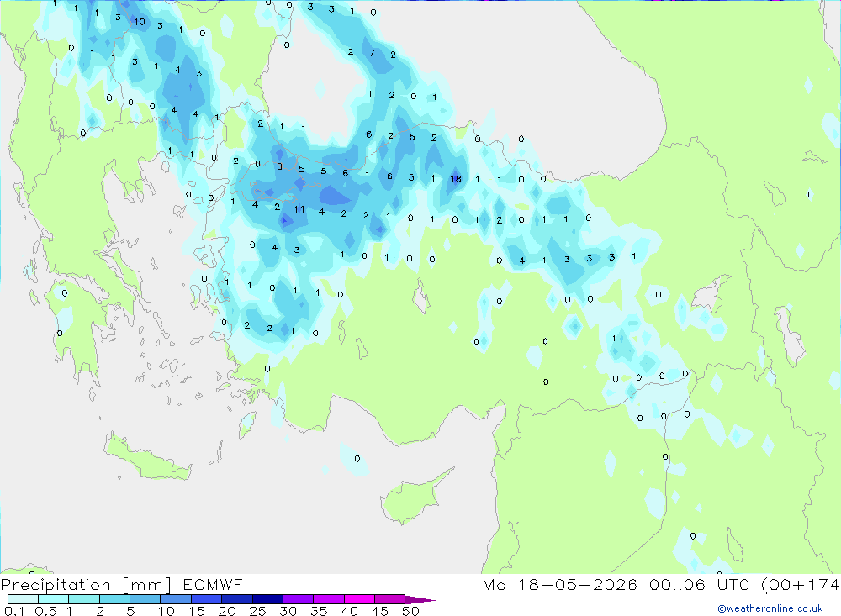Click the "(00+174" forecast offset text

tap(800, 584)
